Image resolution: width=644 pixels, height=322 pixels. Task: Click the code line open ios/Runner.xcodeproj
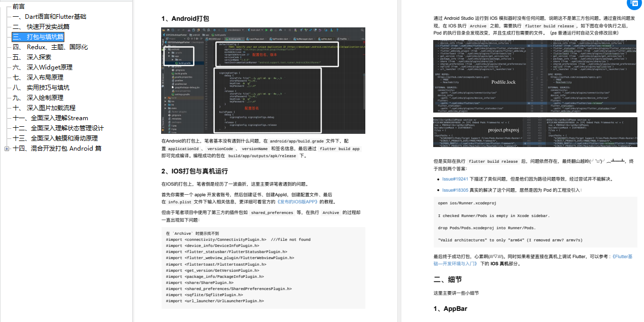(x=467, y=203)
